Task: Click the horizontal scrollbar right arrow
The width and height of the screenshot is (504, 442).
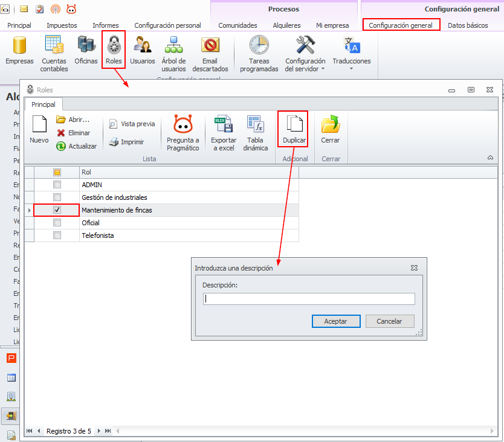Action: [x=492, y=431]
